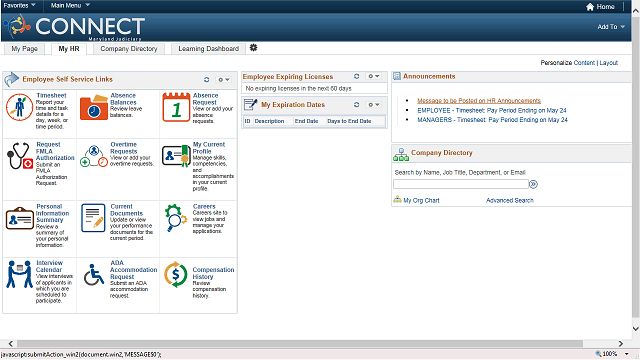Open ADA Accommodation Request link

[133, 270]
